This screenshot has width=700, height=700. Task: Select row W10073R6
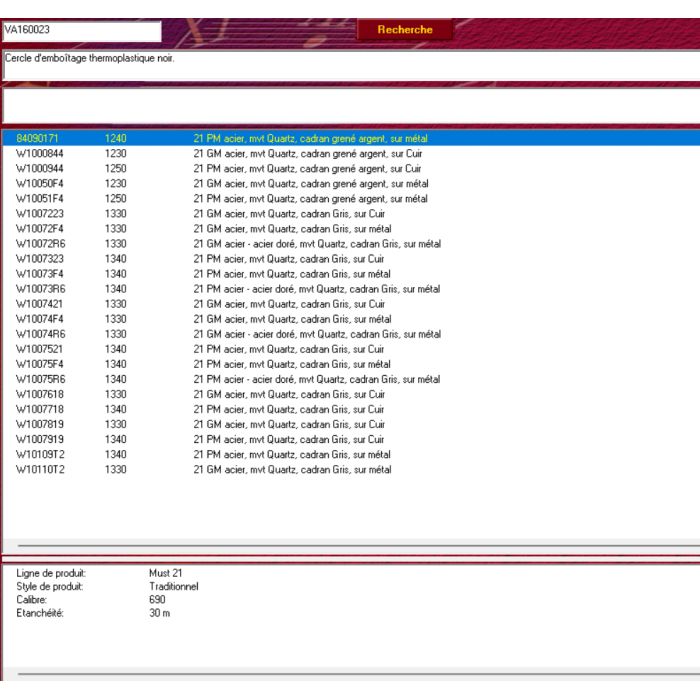pos(351,289)
